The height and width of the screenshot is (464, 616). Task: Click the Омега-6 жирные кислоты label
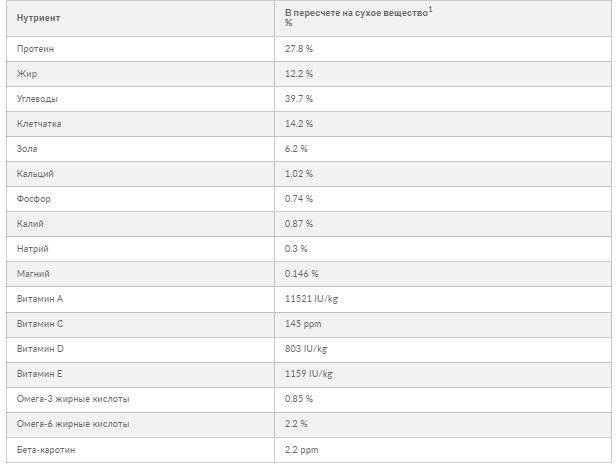[73, 424]
